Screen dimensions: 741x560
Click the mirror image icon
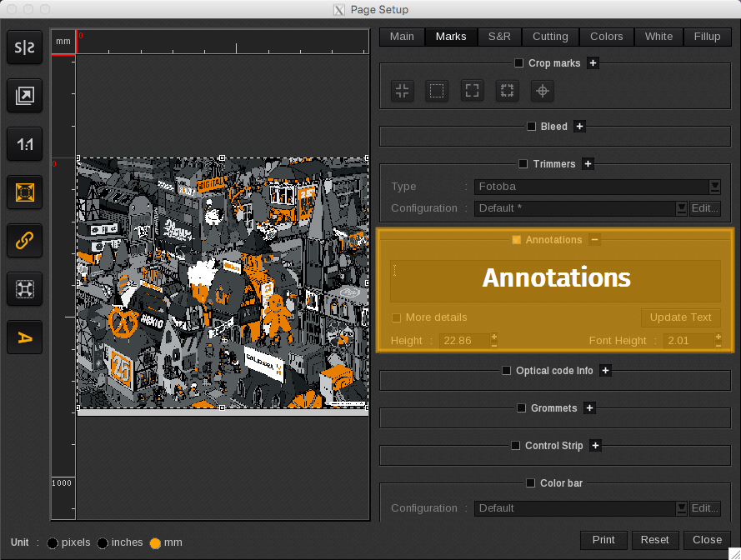point(25,48)
